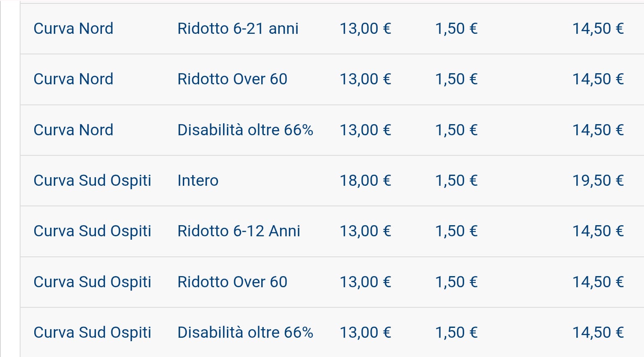Select Curva Sud Ospiti "Ridotto Over 60" type

[x=232, y=282]
